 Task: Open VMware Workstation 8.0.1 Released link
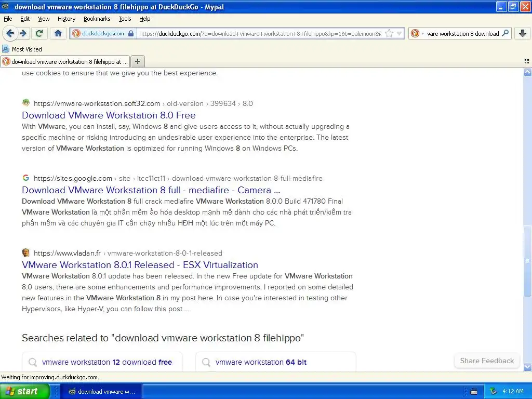(x=140, y=264)
